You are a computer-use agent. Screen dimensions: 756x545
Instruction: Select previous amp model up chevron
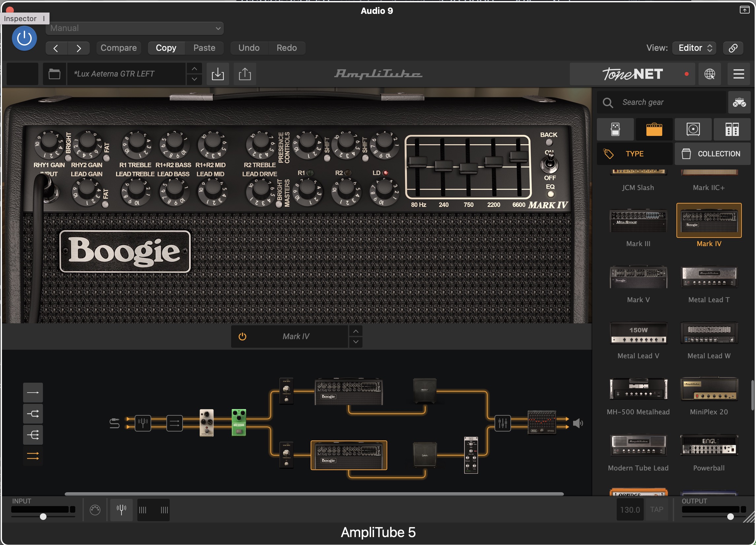click(x=356, y=331)
